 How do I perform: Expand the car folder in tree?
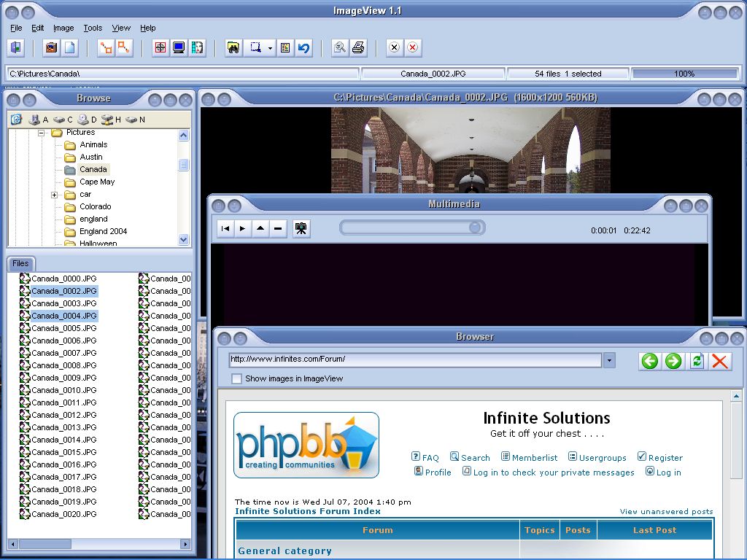pos(54,195)
